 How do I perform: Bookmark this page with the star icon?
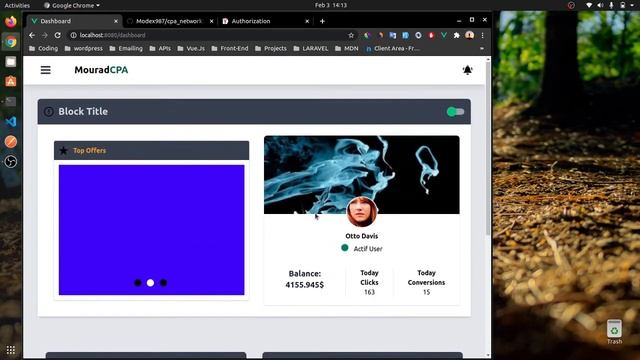(x=351, y=36)
